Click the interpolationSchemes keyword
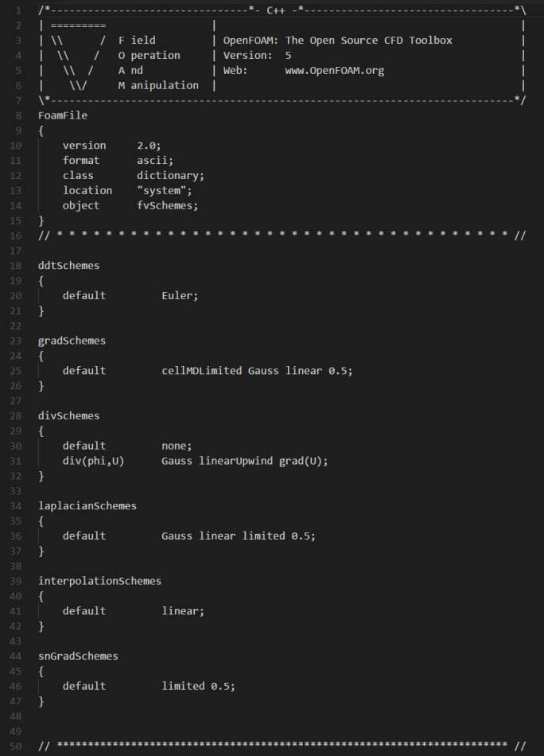Screen dimensions: 544x756 (99, 581)
